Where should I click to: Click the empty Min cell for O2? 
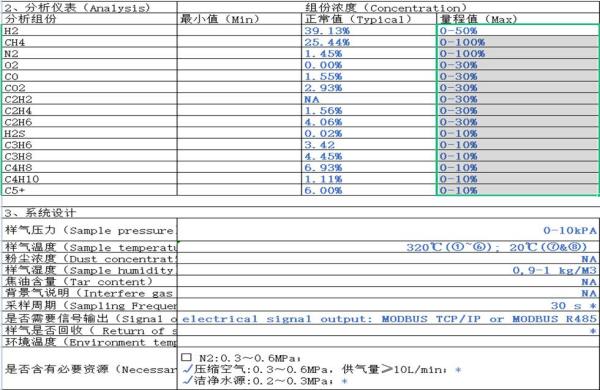[x=239, y=65]
